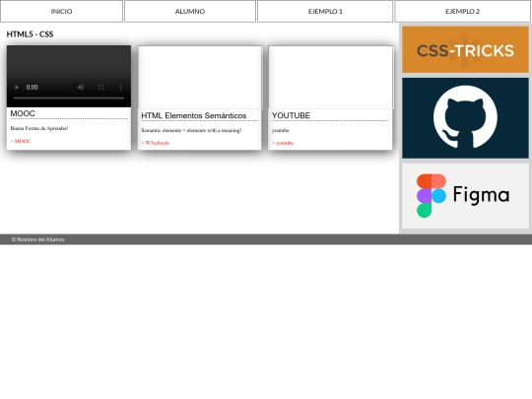The width and height of the screenshot is (532, 399).
Task: Go to the INICIO menu item
Action: pos(61,11)
